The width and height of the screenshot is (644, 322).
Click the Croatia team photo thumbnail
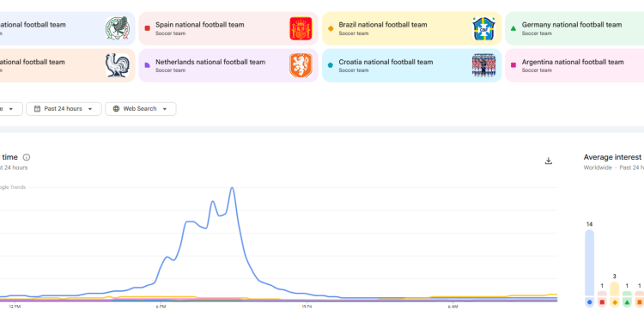tap(483, 66)
